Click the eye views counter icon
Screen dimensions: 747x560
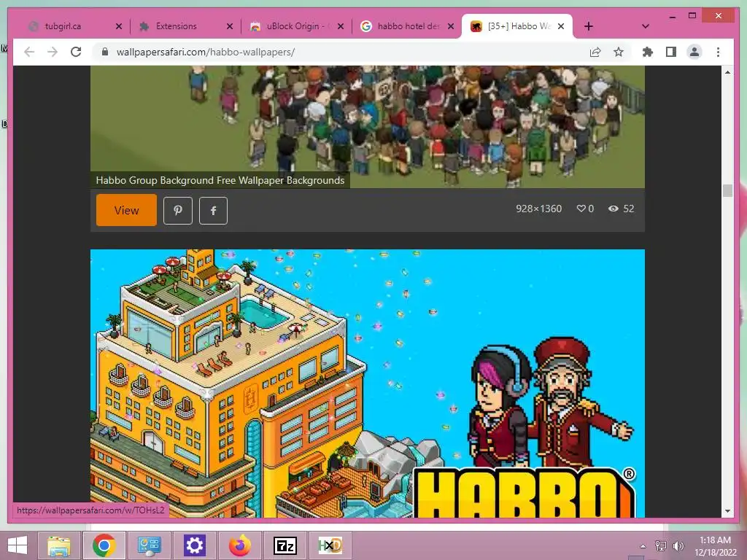(x=613, y=209)
